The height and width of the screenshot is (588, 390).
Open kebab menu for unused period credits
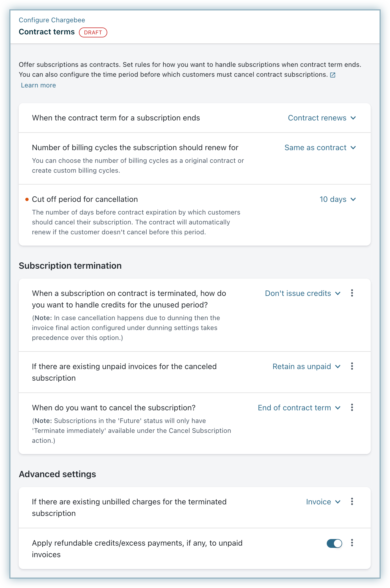[x=352, y=293]
